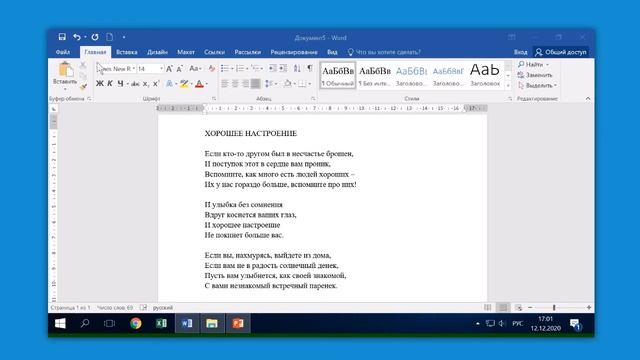Justify text alignment

256,84
